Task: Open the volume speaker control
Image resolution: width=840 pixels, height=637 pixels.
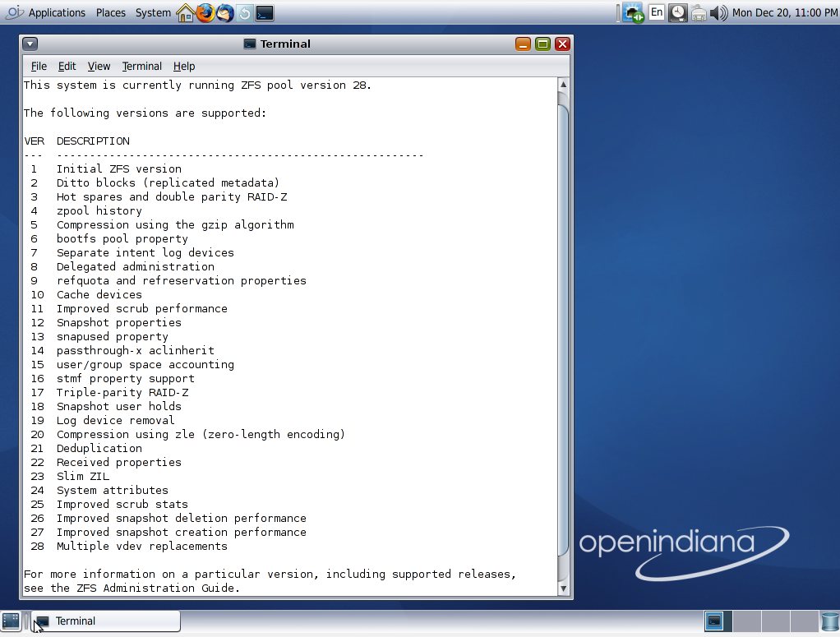Action: [x=719, y=13]
